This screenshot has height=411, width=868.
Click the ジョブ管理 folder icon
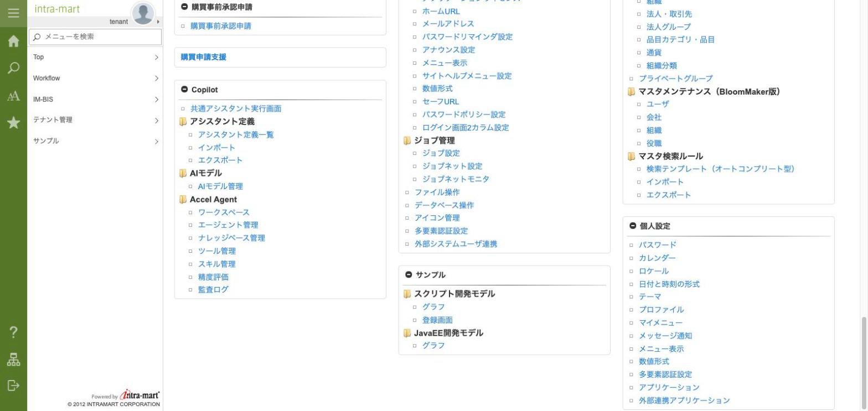(407, 141)
